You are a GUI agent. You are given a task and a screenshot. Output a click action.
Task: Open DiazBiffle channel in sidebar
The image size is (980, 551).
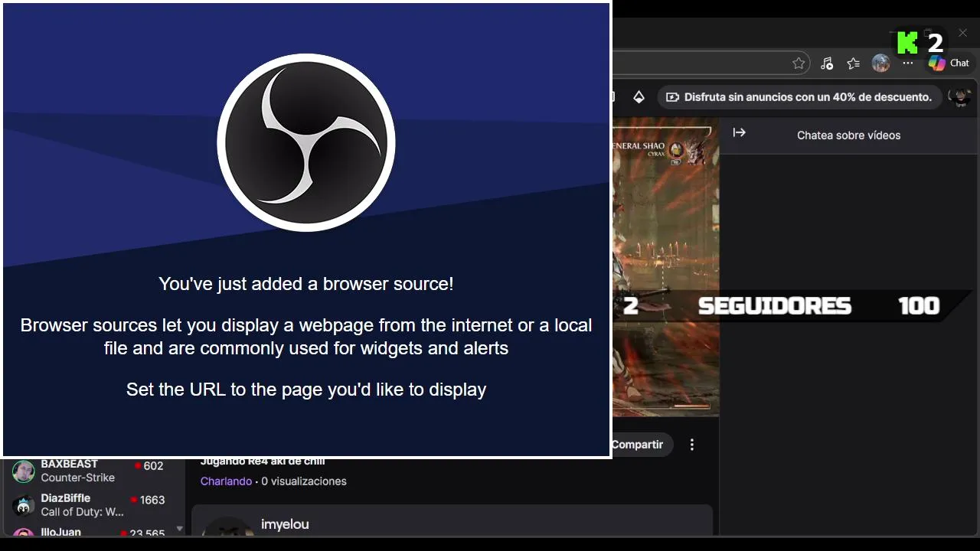coord(92,505)
